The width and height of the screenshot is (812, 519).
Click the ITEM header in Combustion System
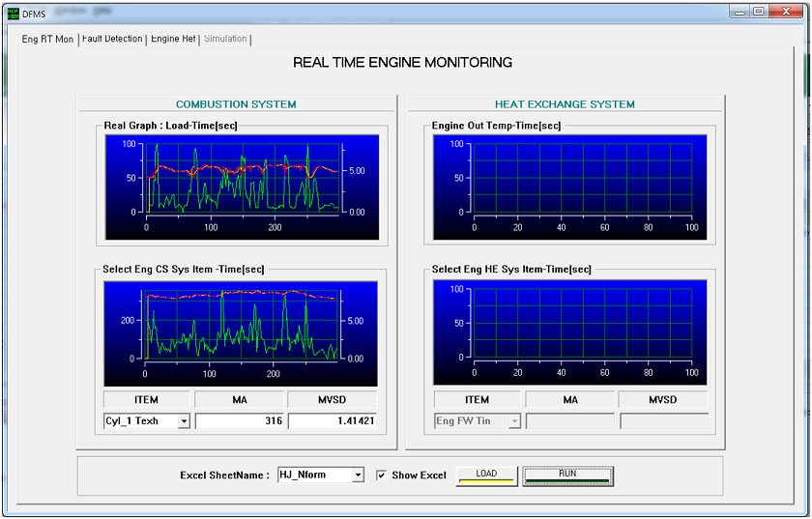pos(147,400)
